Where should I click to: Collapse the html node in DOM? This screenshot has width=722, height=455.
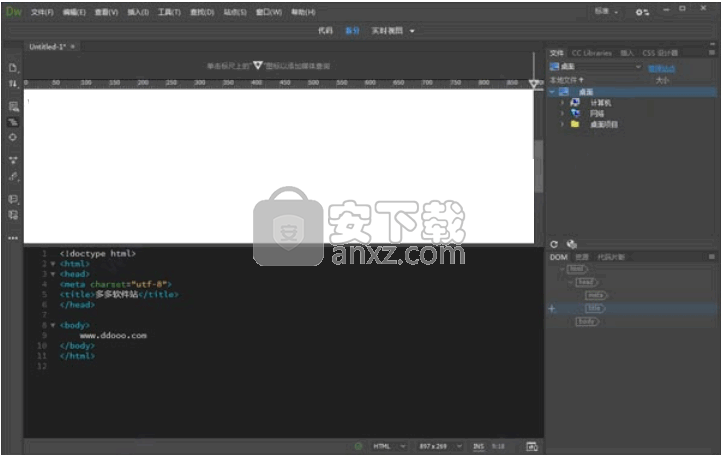pos(562,268)
